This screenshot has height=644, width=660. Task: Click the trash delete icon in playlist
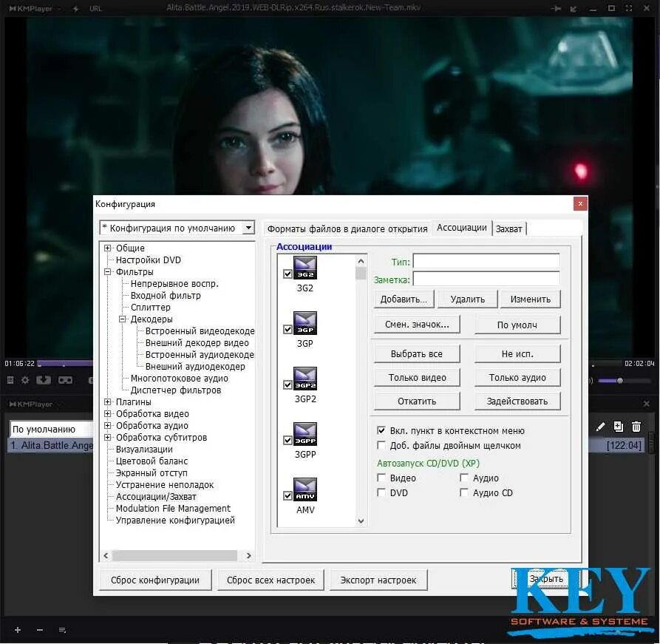[x=636, y=427]
